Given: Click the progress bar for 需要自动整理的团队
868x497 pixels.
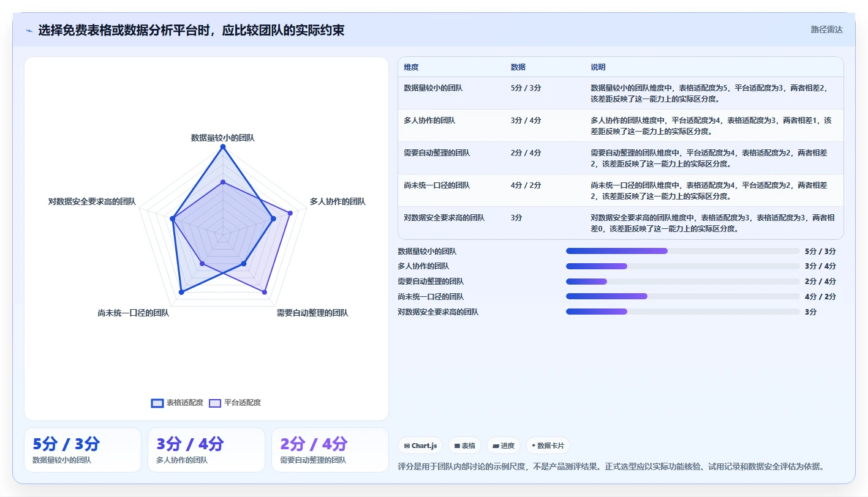Looking at the screenshot, I should tap(683, 282).
